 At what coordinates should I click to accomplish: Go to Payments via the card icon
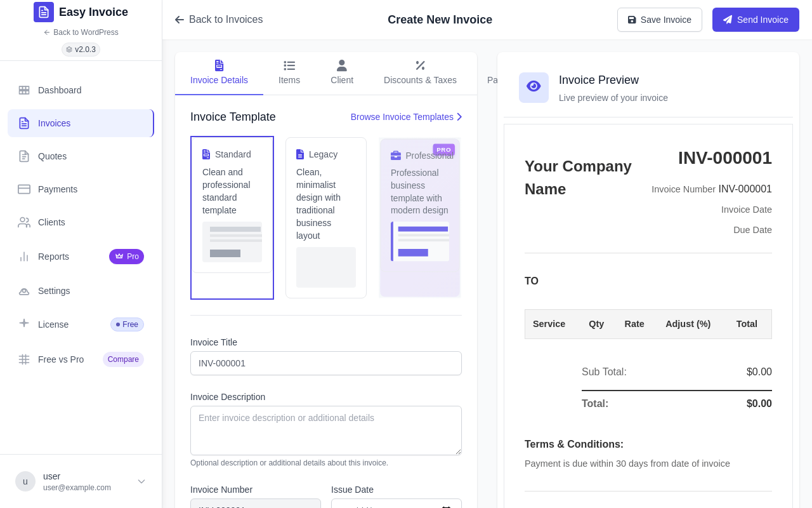24,189
